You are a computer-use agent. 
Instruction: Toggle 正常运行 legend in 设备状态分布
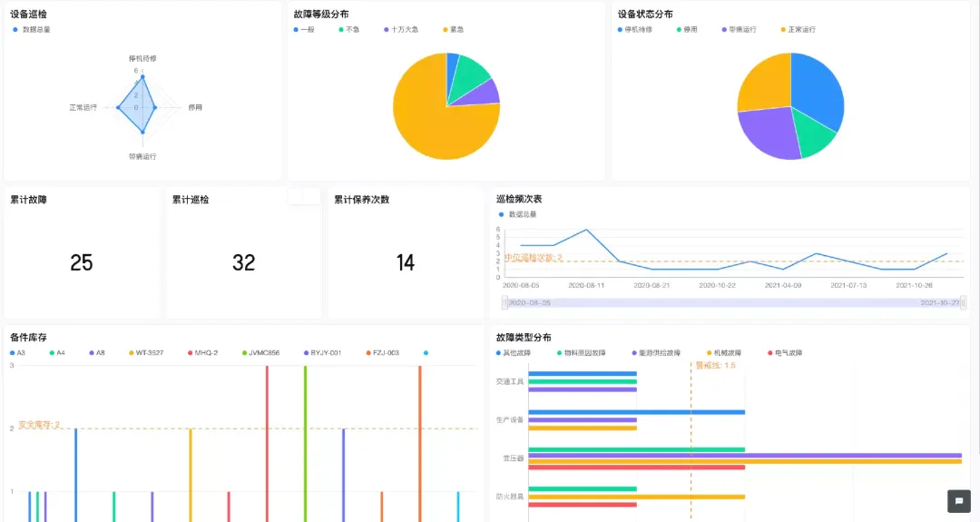coord(799,29)
